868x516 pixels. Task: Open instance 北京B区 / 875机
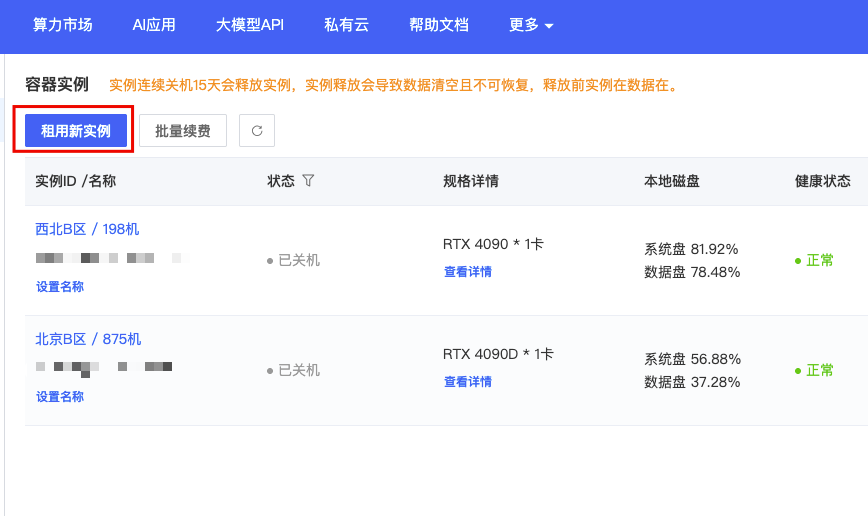pyautogui.click(x=88, y=339)
